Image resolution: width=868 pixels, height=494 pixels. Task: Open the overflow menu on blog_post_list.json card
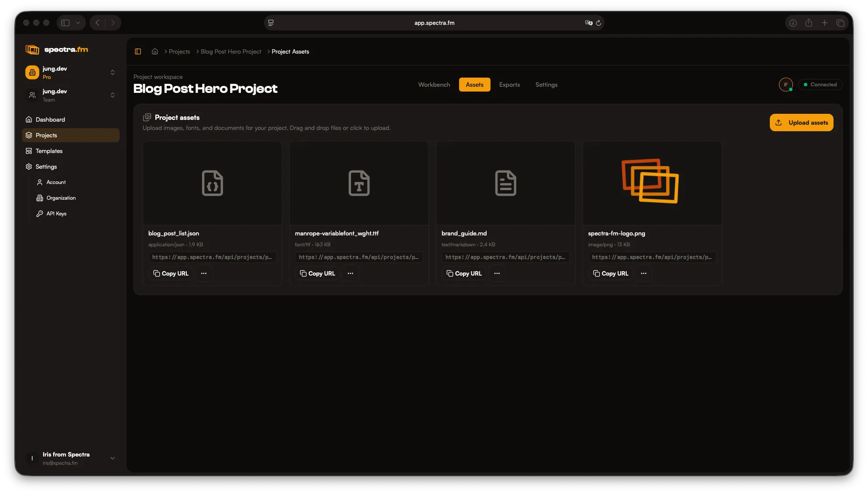pos(203,273)
